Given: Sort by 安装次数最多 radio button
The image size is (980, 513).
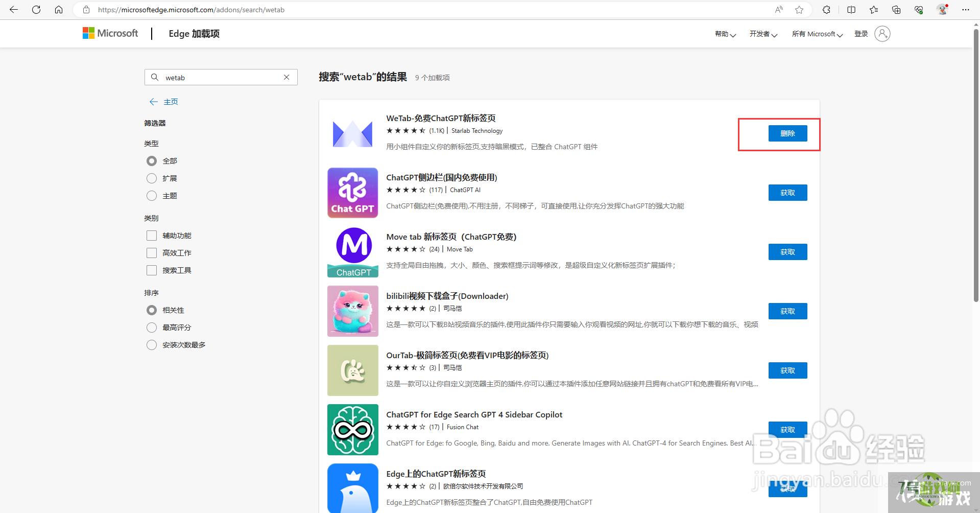Looking at the screenshot, I should point(152,345).
